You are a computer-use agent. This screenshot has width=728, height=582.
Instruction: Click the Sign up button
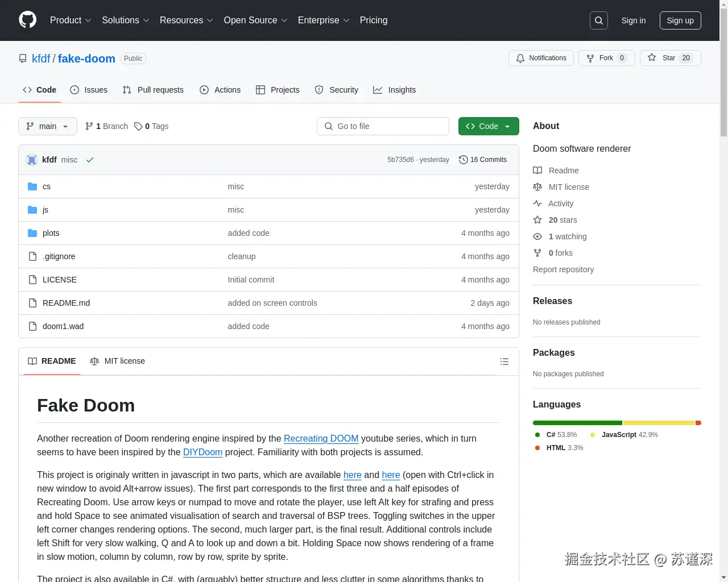coord(680,20)
